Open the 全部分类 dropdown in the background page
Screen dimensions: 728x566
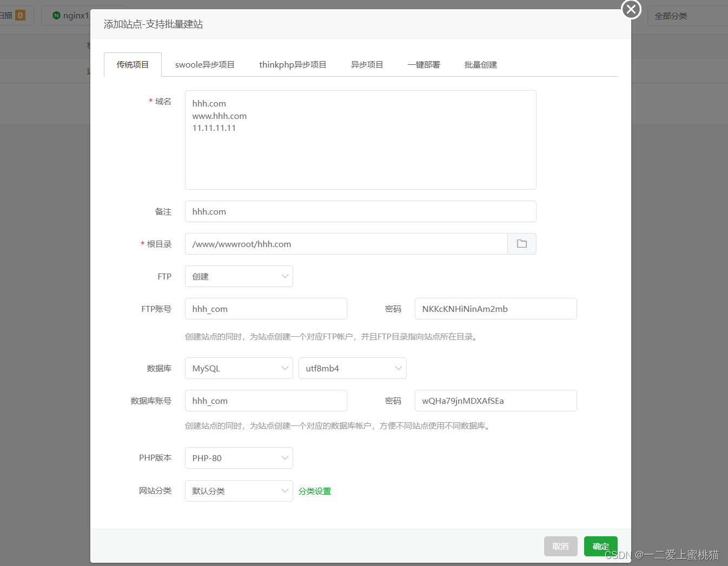(x=688, y=16)
